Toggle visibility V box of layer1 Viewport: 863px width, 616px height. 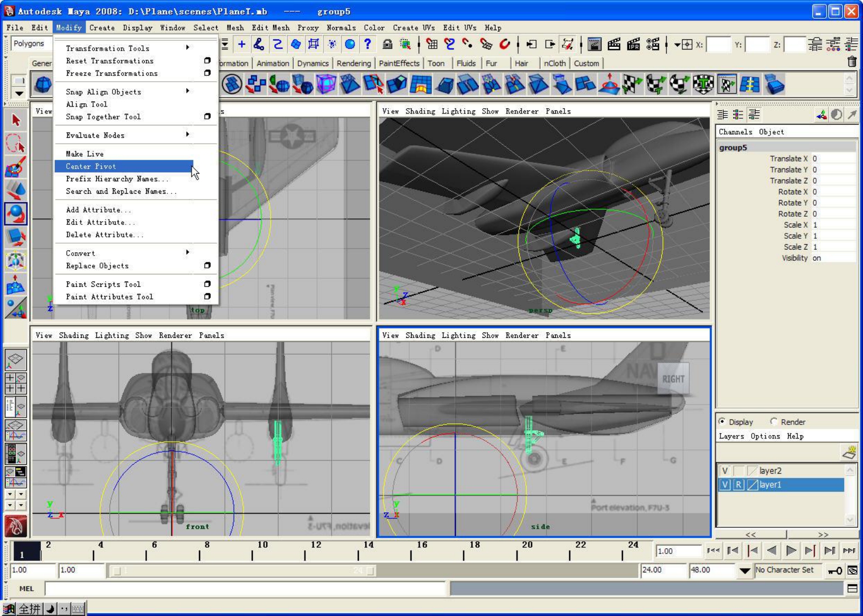coord(725,485)
